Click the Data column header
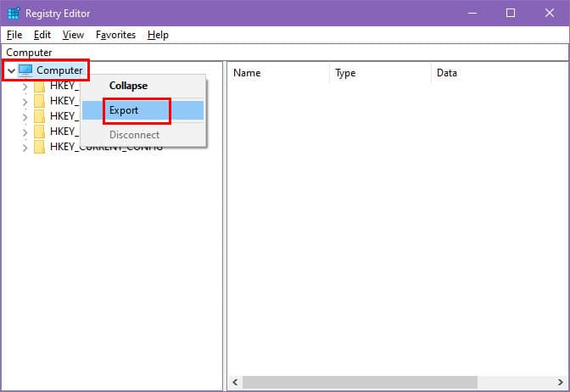The width and height of the screenshot is (570, 392). [500, 73]
